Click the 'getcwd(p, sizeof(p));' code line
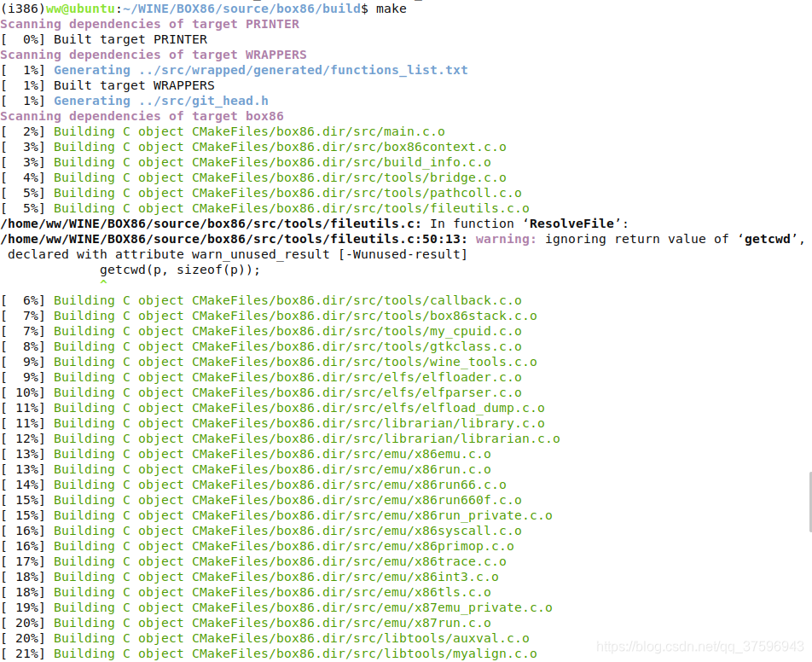Viewport: 812px width, 662px height. point(180,270)
